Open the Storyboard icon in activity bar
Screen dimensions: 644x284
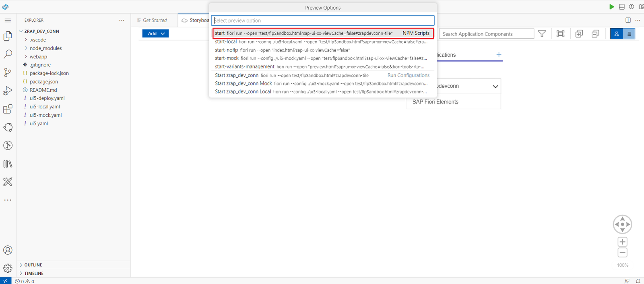click(x=8, y=127)
